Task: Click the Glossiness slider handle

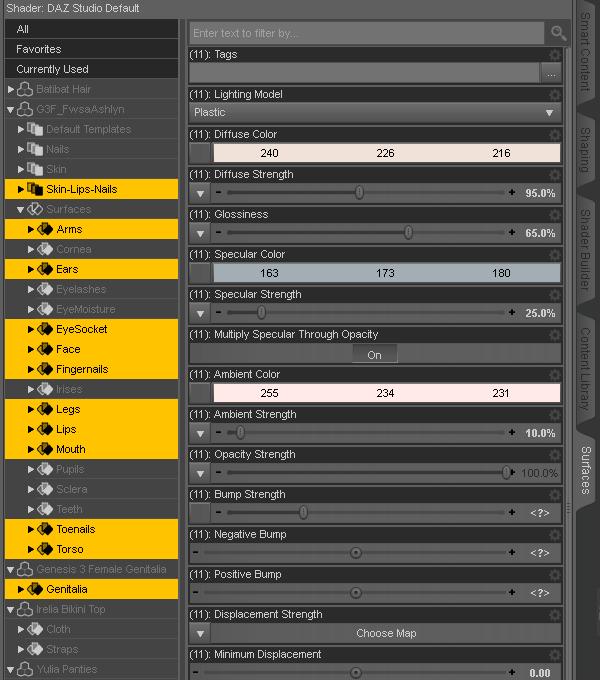Action: (408, 232)
